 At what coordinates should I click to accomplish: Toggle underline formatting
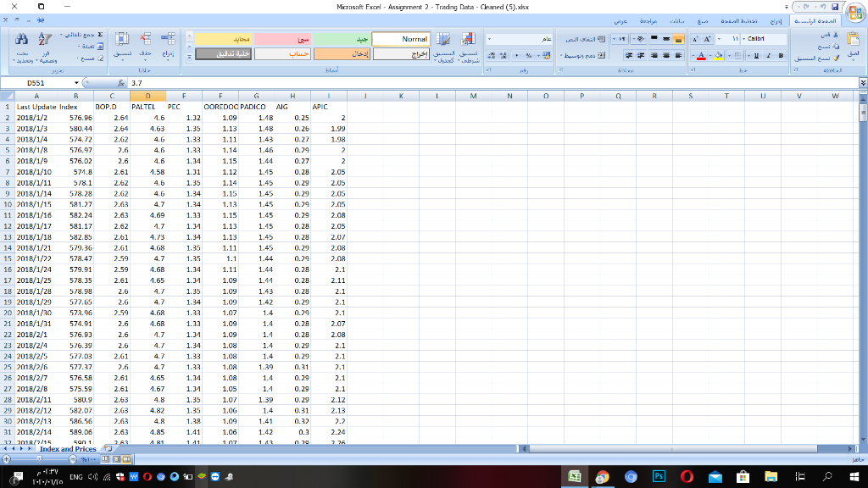(x=756, y=55)
